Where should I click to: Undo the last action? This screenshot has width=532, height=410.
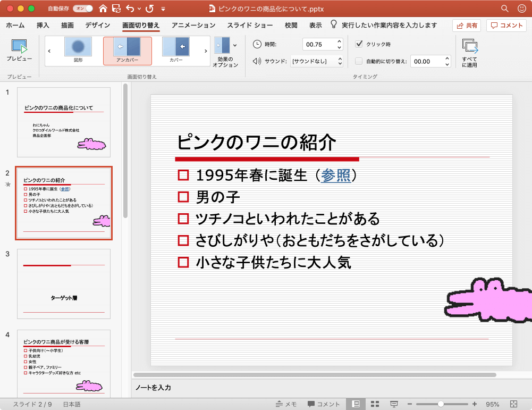tap(130, 9)
